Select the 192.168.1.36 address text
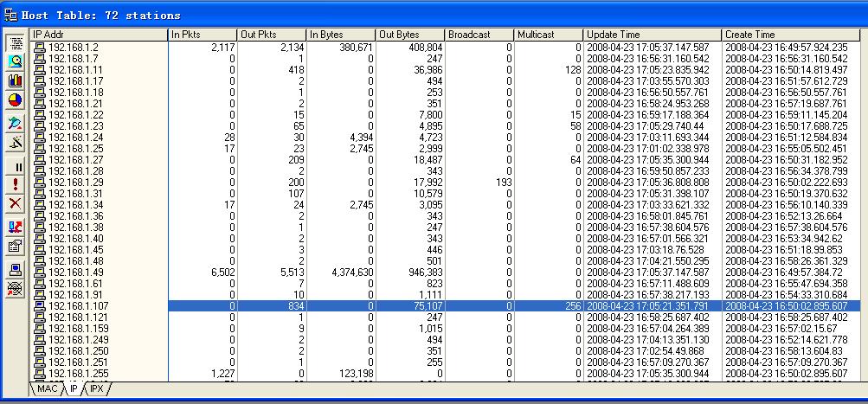 click(x=76, y=216)
